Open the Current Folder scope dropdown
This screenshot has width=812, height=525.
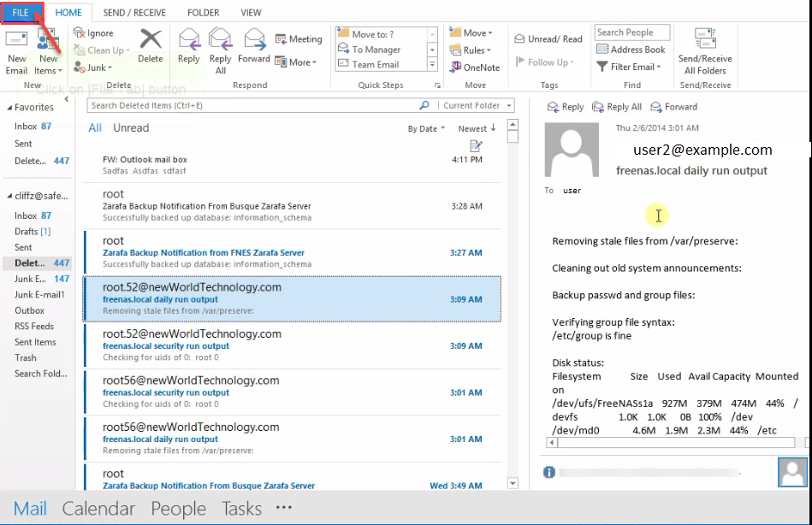477,106
